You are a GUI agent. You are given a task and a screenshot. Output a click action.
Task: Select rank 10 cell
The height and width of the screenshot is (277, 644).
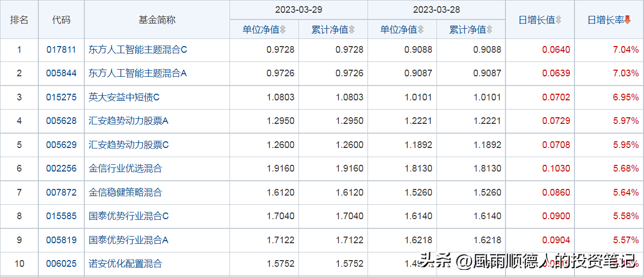19,264
